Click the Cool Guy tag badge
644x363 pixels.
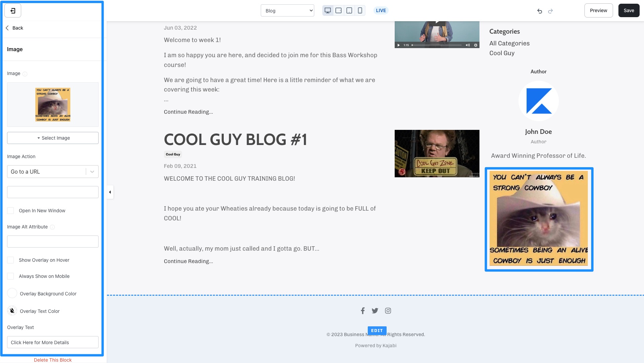(173, 154)
